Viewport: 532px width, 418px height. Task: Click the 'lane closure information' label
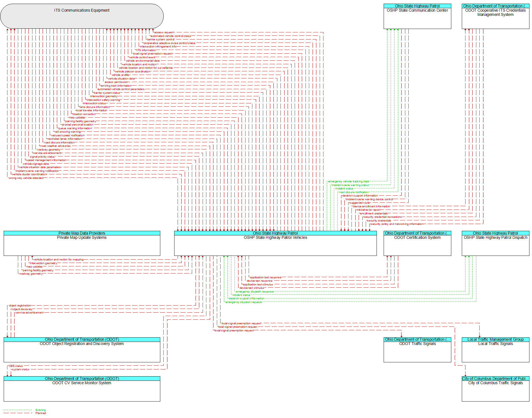click(x=95, y=107)
